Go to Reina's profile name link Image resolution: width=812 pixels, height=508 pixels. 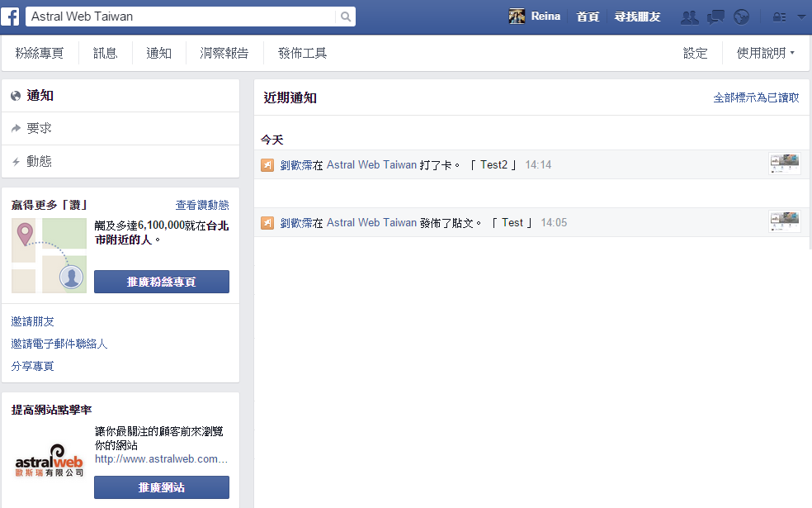coord(545,17)
